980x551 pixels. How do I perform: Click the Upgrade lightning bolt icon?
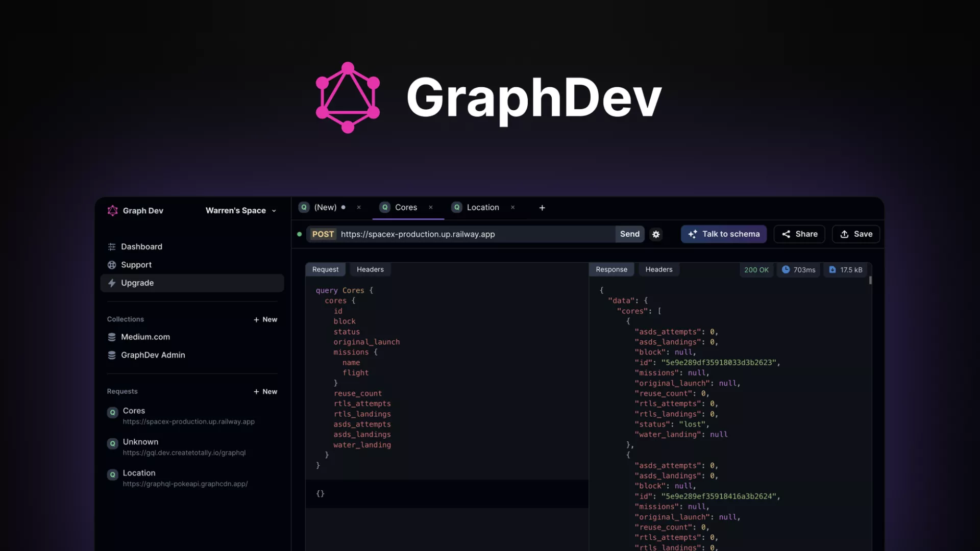(112, 283)
